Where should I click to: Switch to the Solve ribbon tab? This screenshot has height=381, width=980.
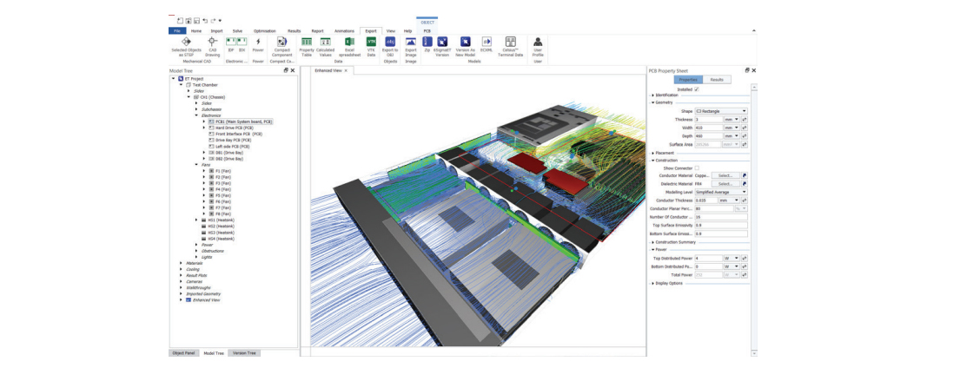click(x=237, y=30)
